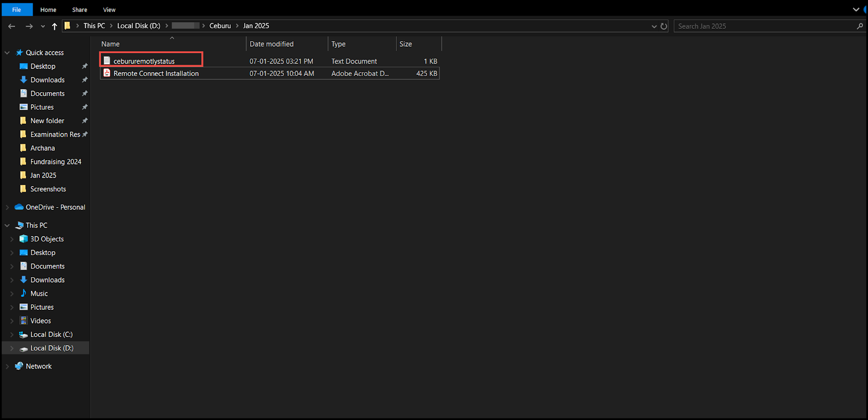Click the Search Jan 2025 box
Viewport: 868px width, 420px height.
coord(764,26)
